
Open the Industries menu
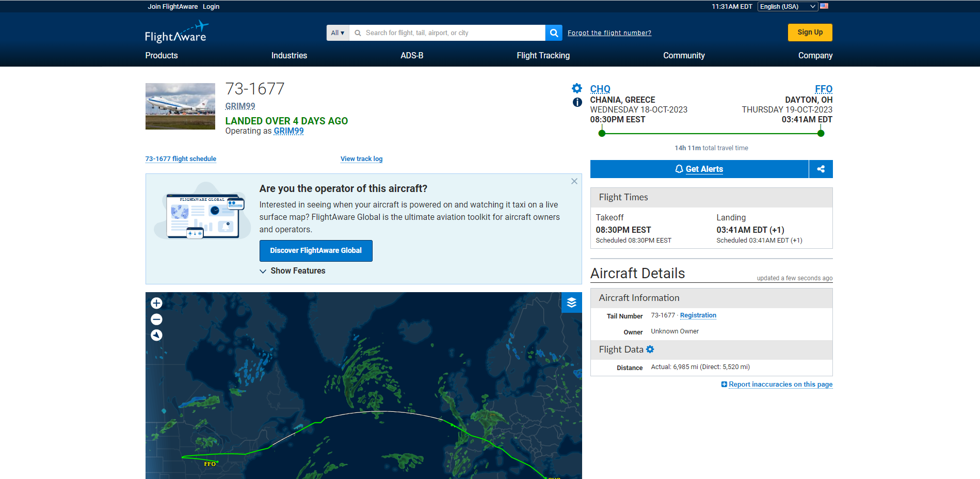point(289,55)
